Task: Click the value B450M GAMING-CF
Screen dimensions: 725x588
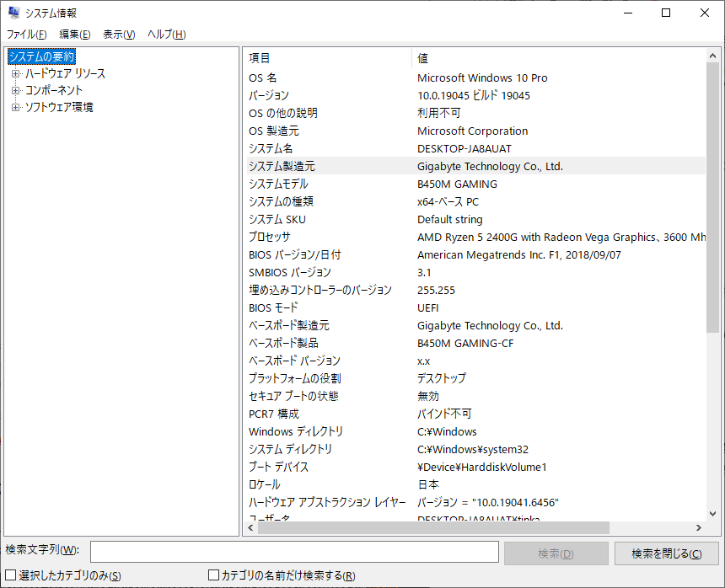Action: point(465,343)
